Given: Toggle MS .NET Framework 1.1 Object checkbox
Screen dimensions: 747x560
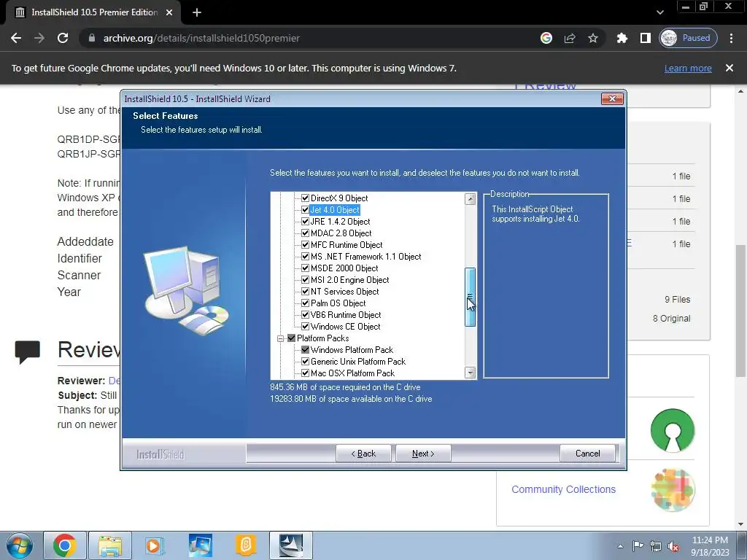Looking at the screenshot, I should [306, 257].
